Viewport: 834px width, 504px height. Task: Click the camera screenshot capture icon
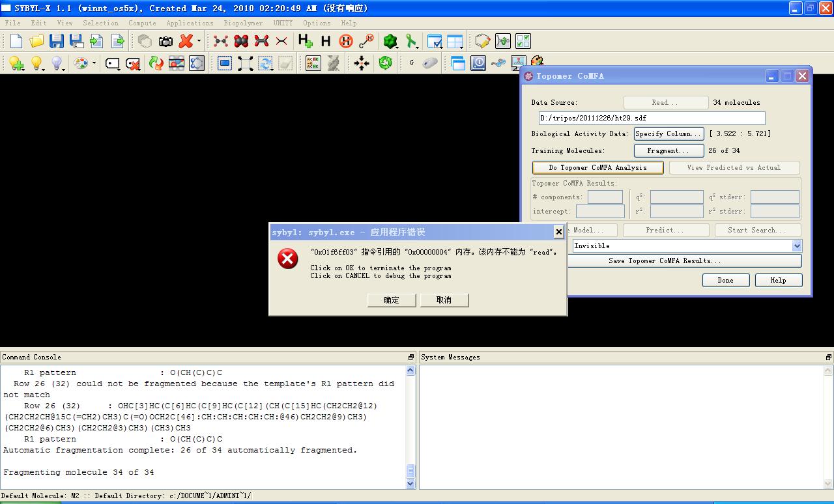pyautogui.click(x=165, y=41)
